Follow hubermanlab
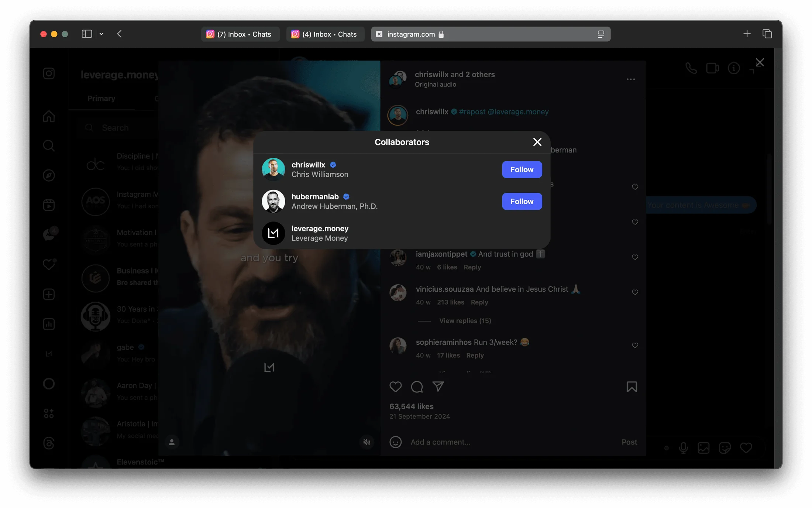The height and width of the screenshot is (508, 812). (522, 201)
